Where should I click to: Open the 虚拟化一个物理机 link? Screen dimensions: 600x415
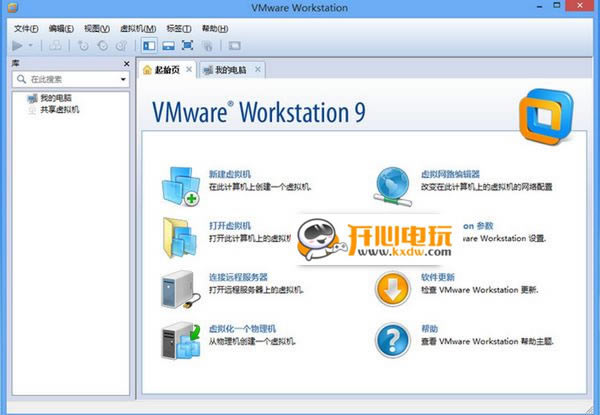point(242,329)
